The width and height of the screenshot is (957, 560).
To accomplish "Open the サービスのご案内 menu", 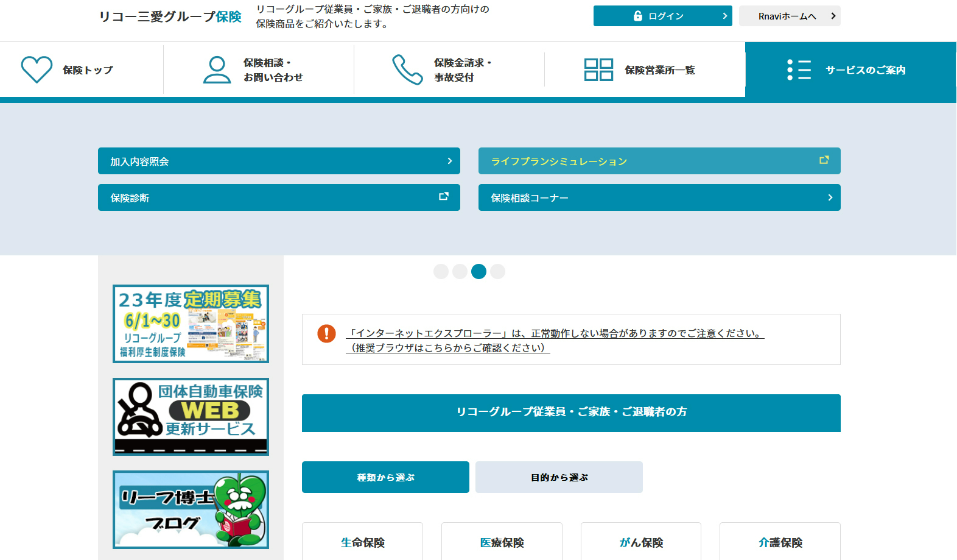I will click(x=851, y=72).
